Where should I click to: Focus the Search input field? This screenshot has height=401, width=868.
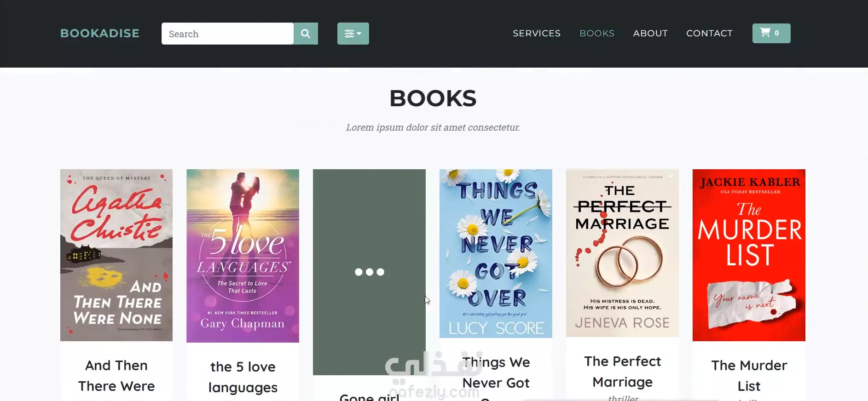227,34
